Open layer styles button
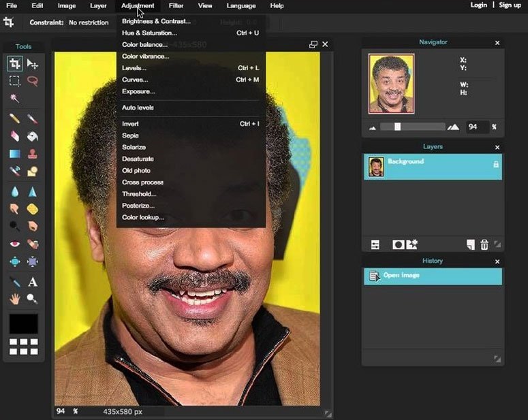Image resolution: width=528 pixels, height=420 pixels. pos(412,244)
